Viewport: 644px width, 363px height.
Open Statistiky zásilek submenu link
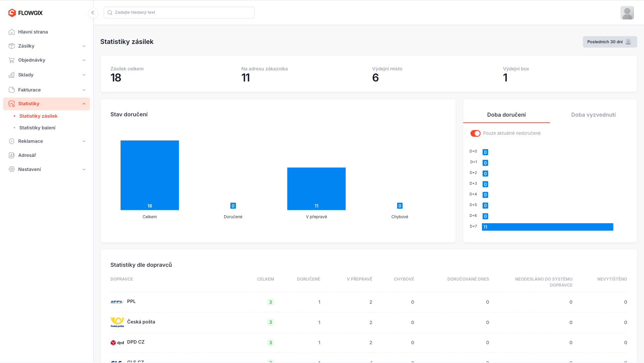coord(38,116)
